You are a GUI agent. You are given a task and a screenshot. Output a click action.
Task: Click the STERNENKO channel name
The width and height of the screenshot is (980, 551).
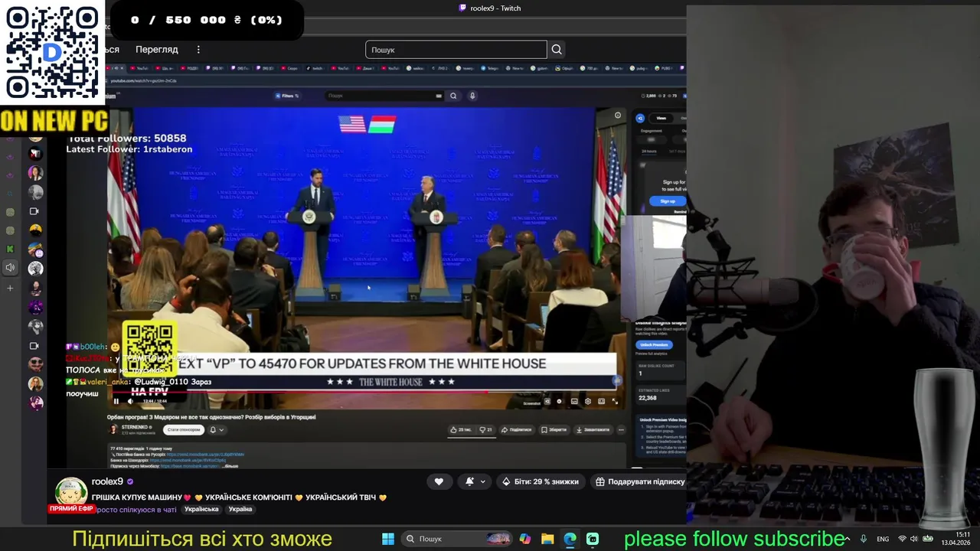click(135, 427)
